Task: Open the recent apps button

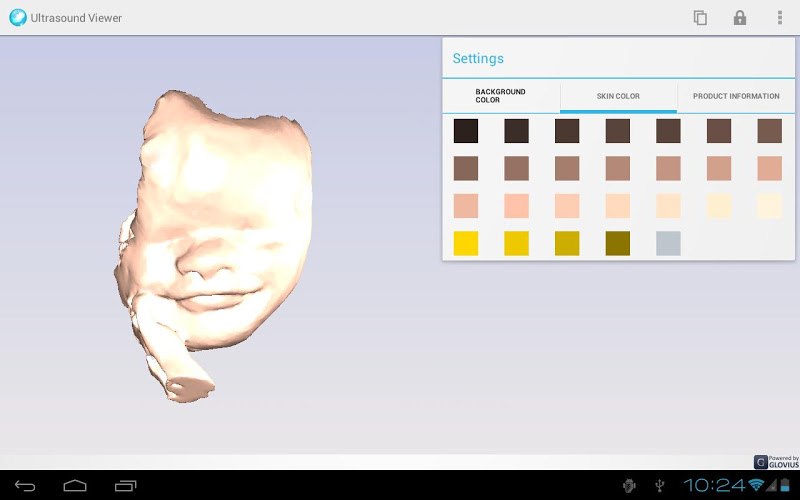Action: (126, 486)
